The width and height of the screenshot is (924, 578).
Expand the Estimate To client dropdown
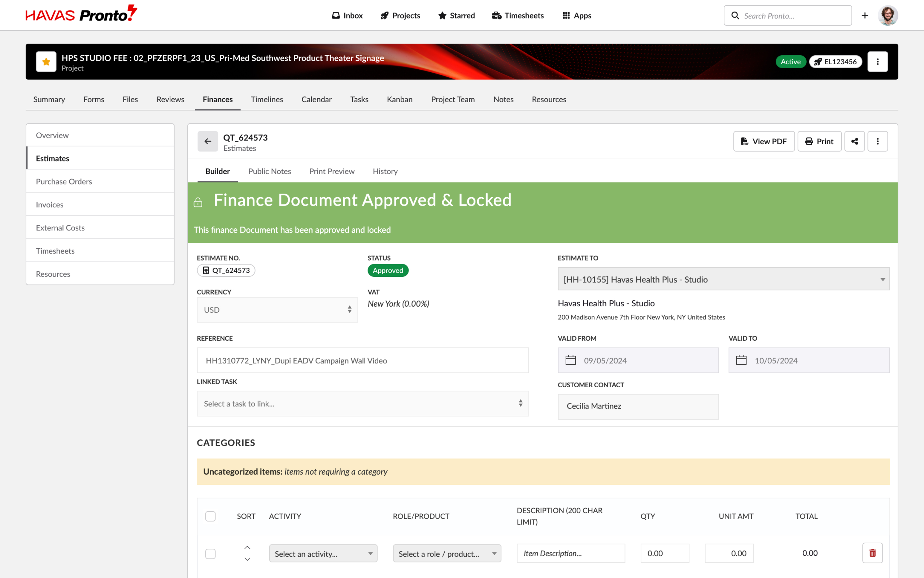[724, 279]
